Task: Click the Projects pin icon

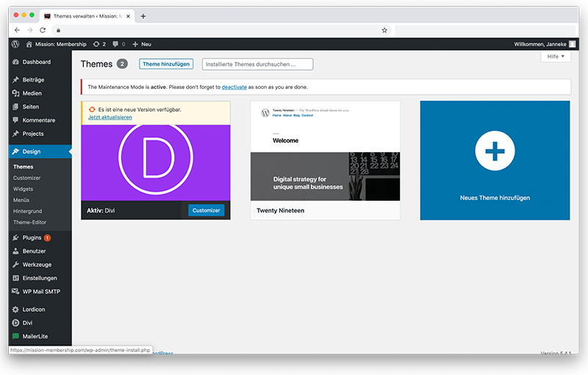Action: point(15,134)
